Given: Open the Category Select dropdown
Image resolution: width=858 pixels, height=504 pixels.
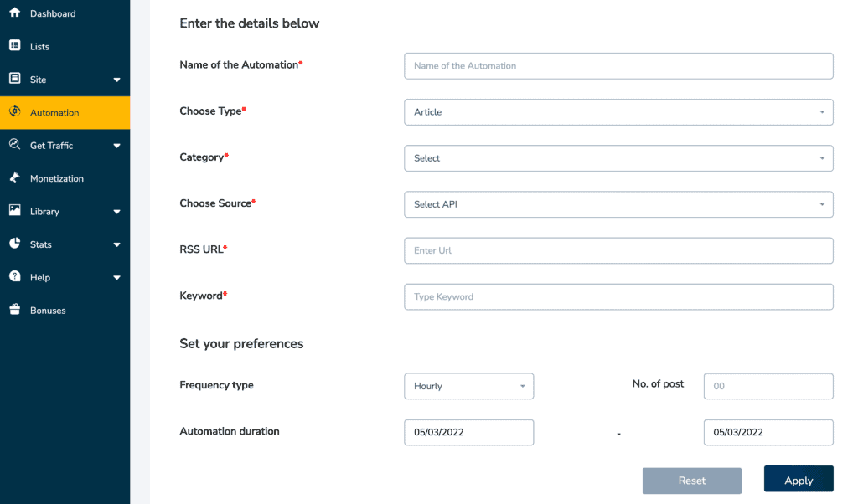Looking at the screenshot, I should (618, 158).
